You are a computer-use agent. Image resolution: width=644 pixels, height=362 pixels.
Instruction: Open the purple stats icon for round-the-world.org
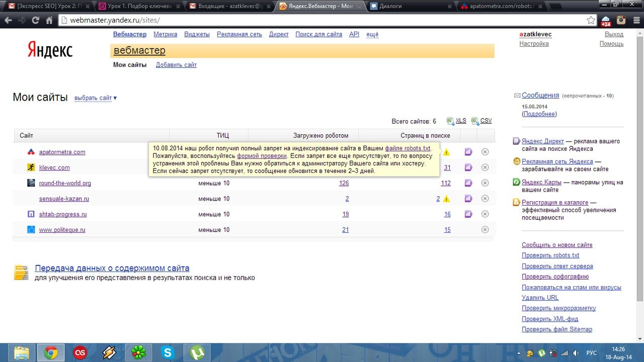468,183
